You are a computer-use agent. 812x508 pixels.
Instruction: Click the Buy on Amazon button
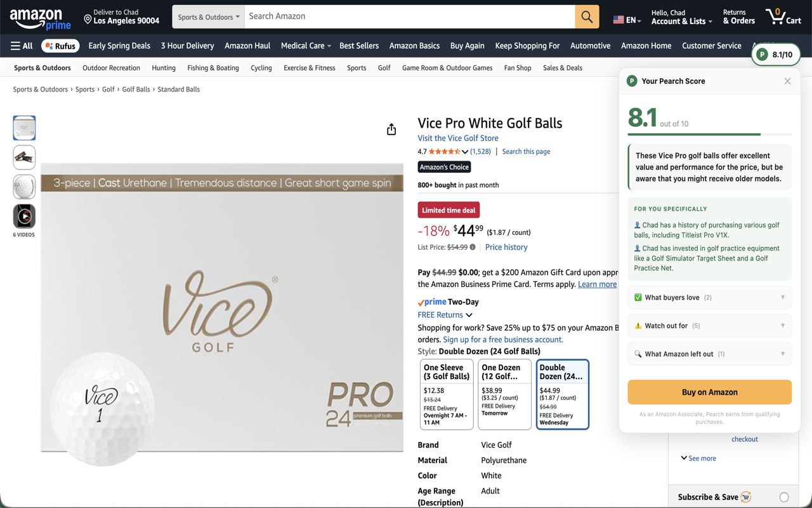pos(709,392)
